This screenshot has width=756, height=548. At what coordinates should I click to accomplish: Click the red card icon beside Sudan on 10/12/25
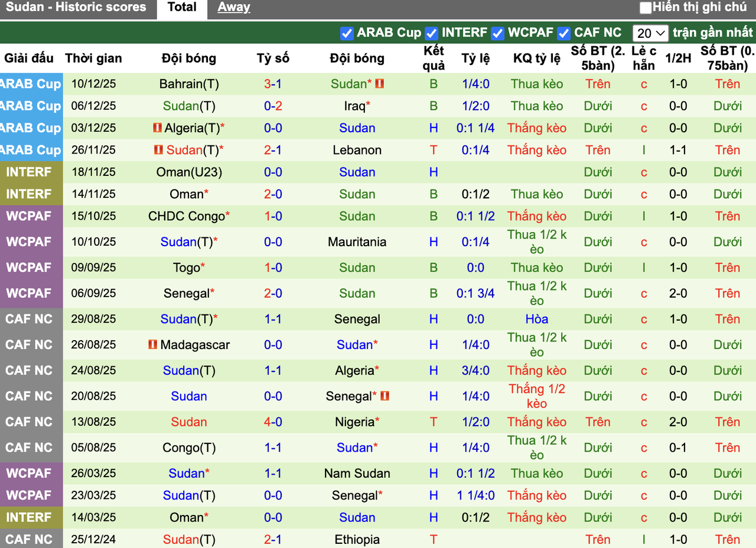click(379, 84)
